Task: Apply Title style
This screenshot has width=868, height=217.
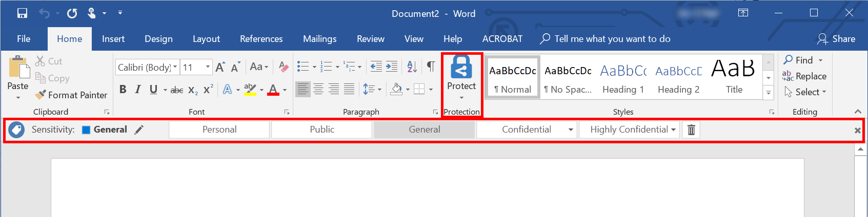Action: tap(734, 76)
